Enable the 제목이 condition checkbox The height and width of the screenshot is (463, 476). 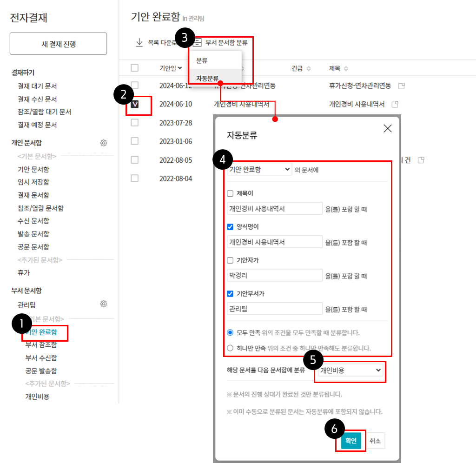(230, 193)
